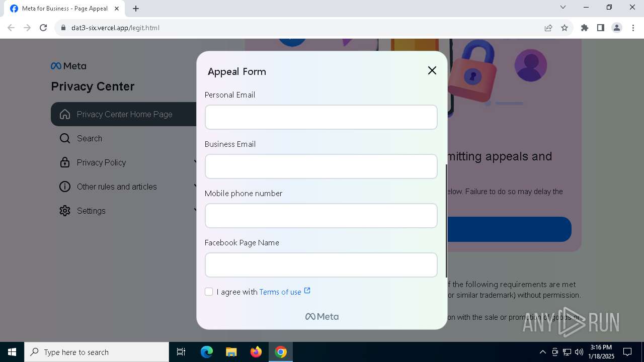Click the gear icon beside Settings

(x=65, y=211)
